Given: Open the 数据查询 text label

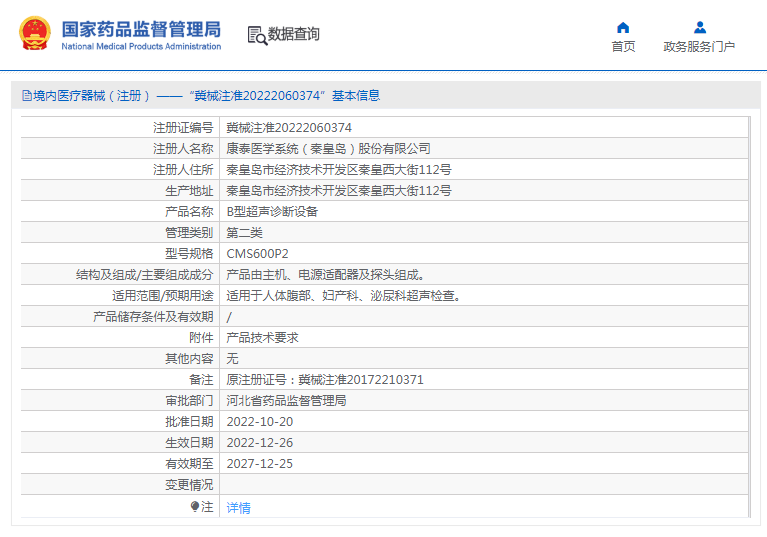Looking at the screenshot, I should click(294, 34).
